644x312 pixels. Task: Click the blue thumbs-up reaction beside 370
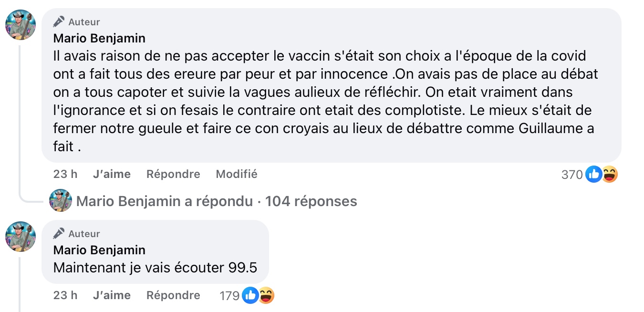pyautogui.click(x=594, y=175)
